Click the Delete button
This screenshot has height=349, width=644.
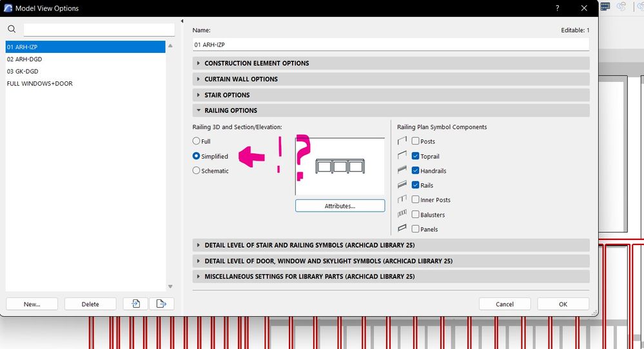click(x=90, y=304)
